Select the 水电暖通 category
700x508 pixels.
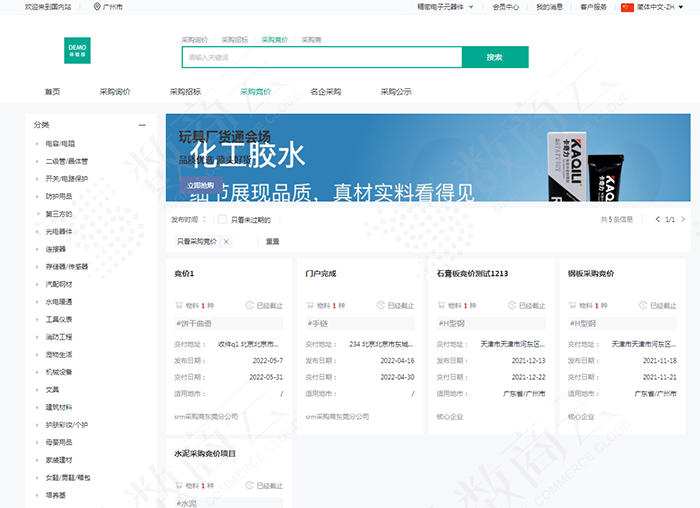59,302
